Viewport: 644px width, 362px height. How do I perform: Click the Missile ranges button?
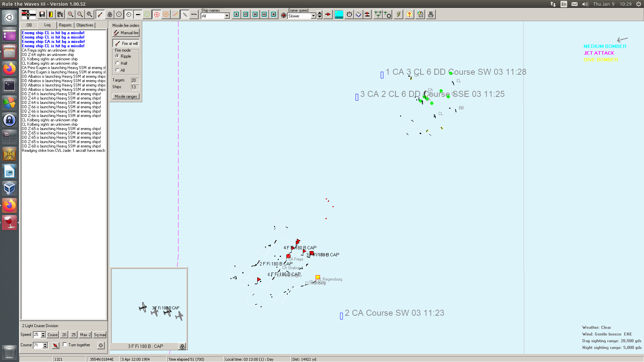(x=126, y=97)
